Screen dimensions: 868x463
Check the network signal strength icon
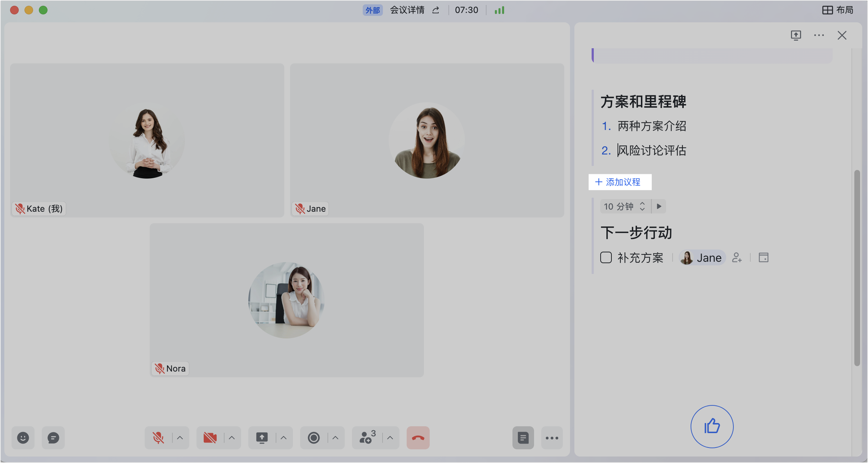pyautogui.click(x=499, y=10)
